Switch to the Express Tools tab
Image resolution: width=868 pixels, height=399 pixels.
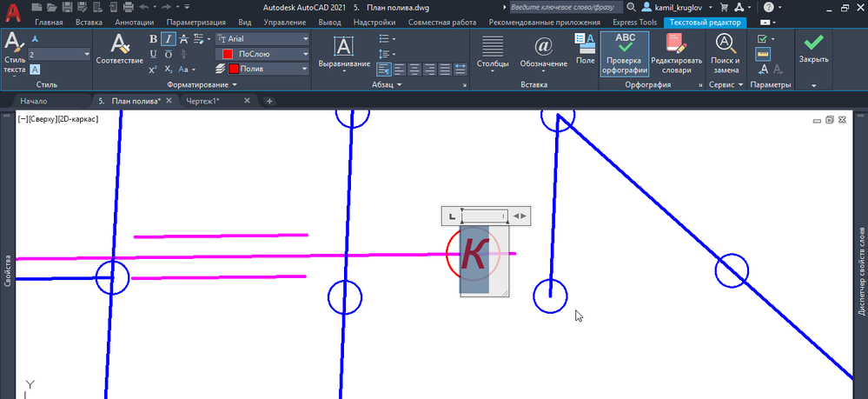click(634, 23)
